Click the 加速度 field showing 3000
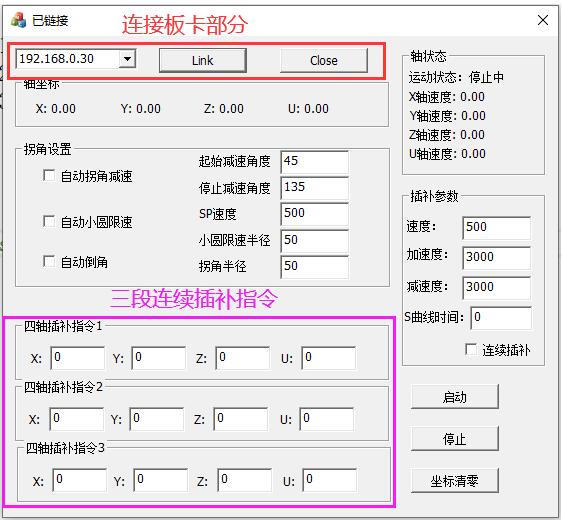The height and width of the screenshot is (525, 563). tap(497, 258)
